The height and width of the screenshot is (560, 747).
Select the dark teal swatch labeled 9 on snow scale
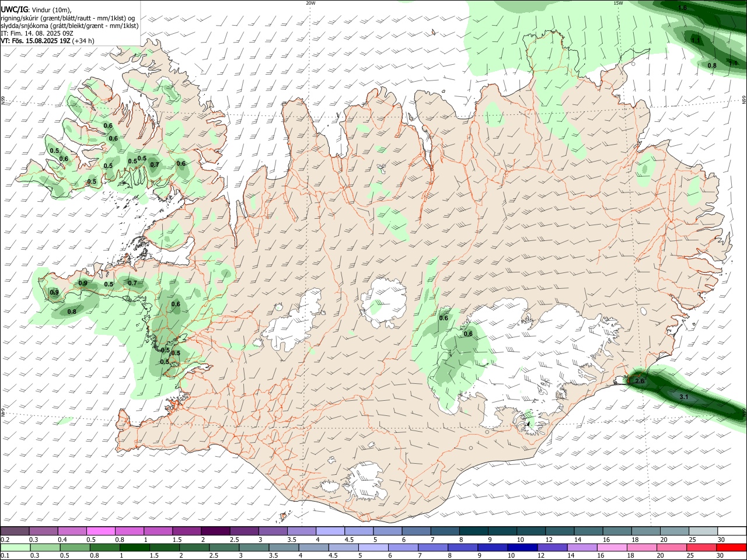[501, 531]
